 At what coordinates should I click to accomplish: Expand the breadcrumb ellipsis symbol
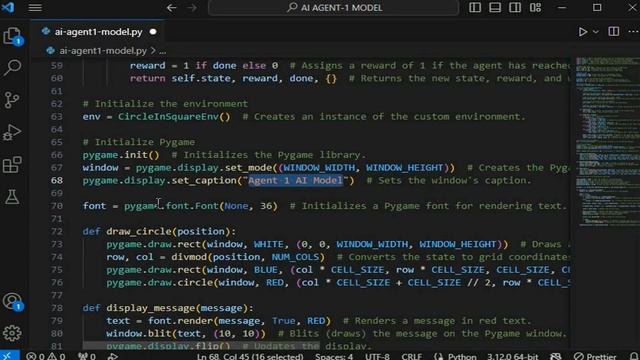(162, 51)
